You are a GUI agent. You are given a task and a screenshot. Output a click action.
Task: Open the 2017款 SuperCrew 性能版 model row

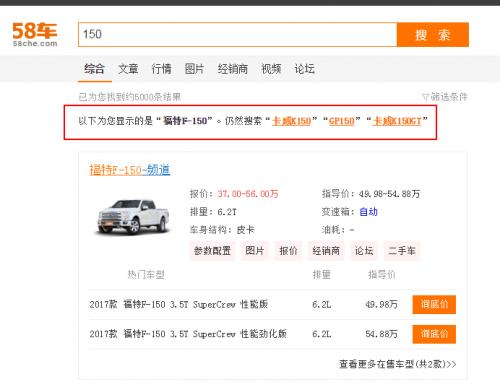(179, 304)
